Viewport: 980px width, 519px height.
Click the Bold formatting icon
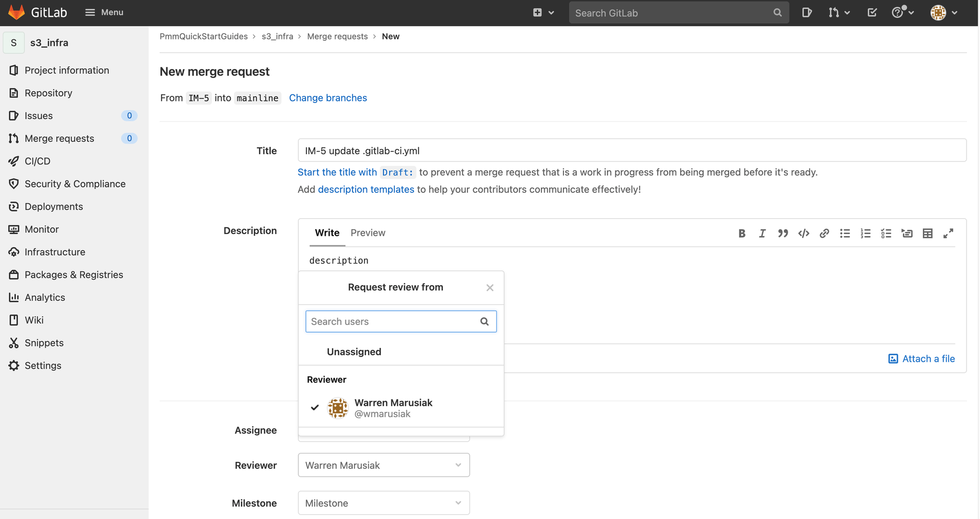point(742,232)
